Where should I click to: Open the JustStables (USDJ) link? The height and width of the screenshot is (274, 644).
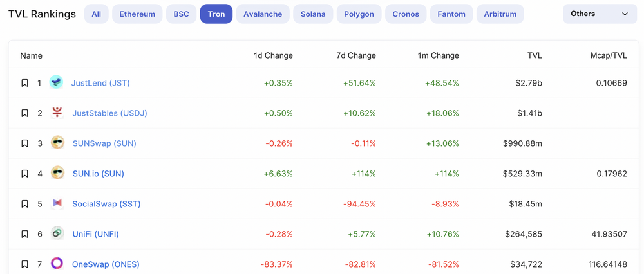109,113
